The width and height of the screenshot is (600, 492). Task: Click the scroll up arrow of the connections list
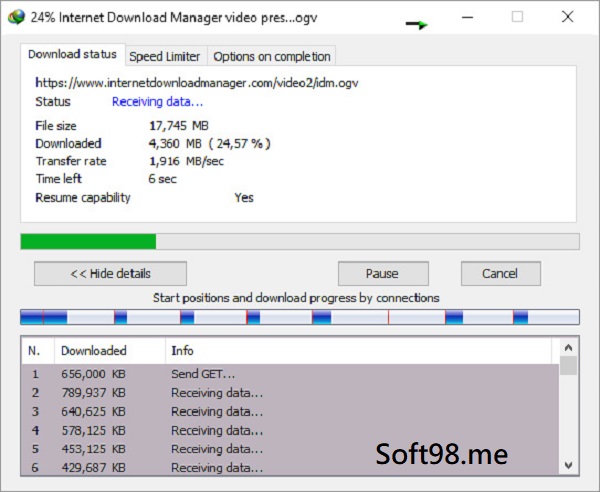pos(568,347)
